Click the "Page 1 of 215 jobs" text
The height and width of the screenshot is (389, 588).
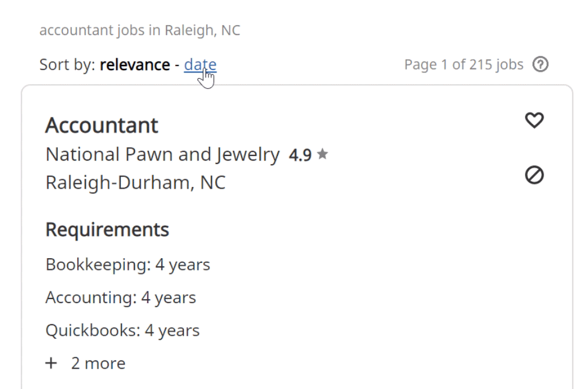(x=464, y=65)
